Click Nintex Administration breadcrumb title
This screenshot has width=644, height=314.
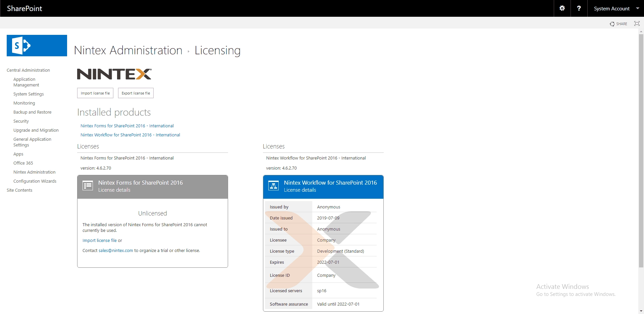[x=128, y=50]
